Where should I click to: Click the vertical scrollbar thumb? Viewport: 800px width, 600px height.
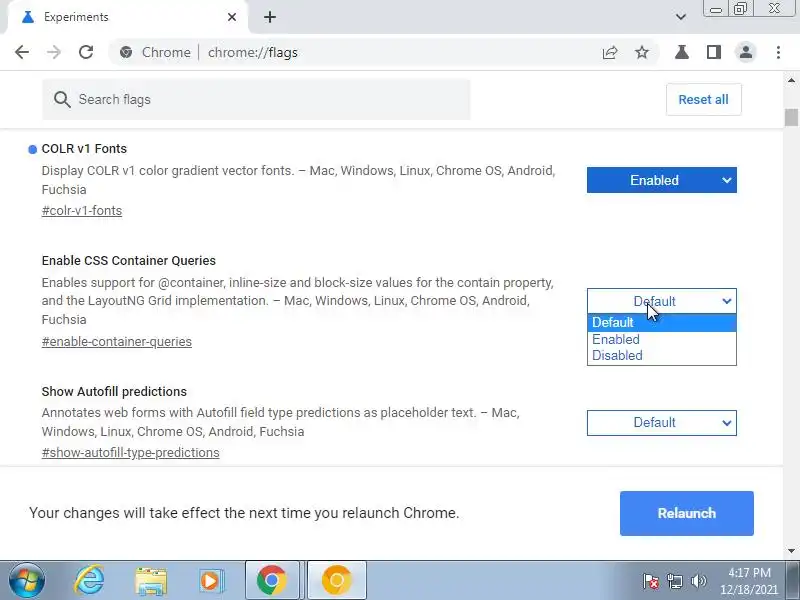[791, 117]
